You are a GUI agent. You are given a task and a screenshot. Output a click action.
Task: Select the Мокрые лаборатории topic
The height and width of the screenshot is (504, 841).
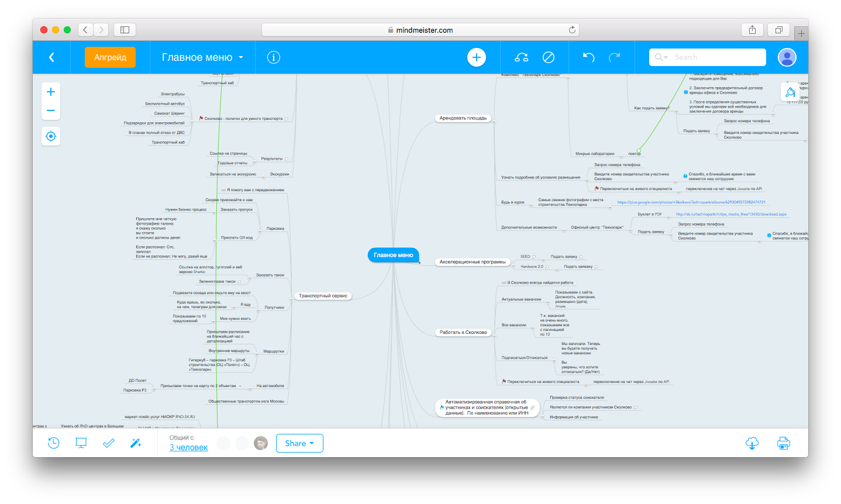point(595,154)
